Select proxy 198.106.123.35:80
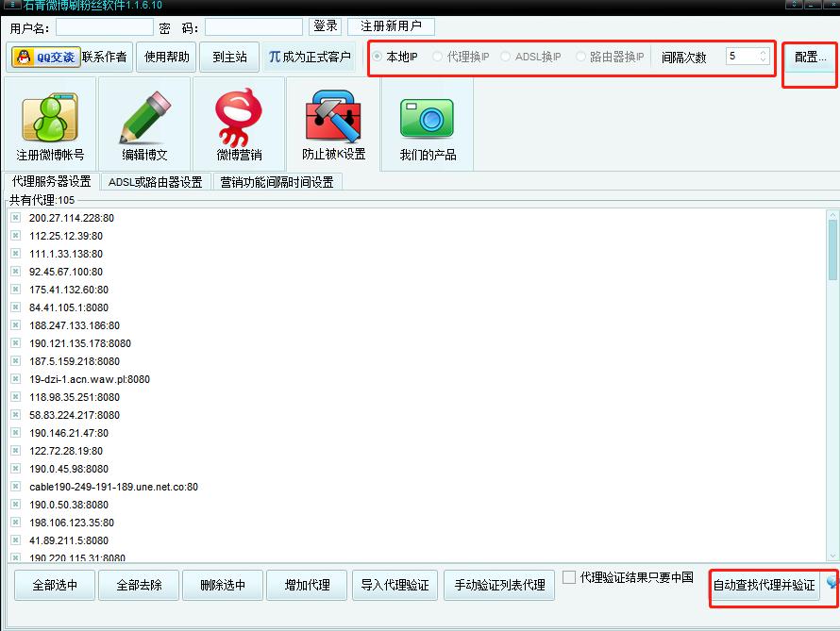Image resolution: width=840 pixels, height=631 pixels. coord(72,523)
